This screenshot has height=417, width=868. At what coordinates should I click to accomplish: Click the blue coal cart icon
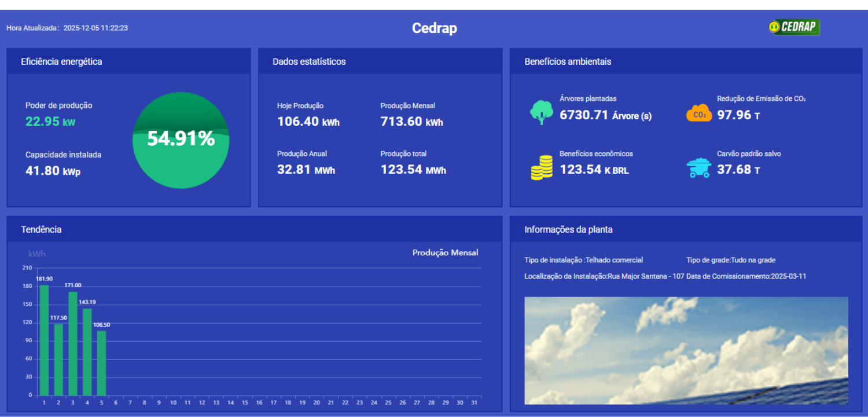point(699,168)
